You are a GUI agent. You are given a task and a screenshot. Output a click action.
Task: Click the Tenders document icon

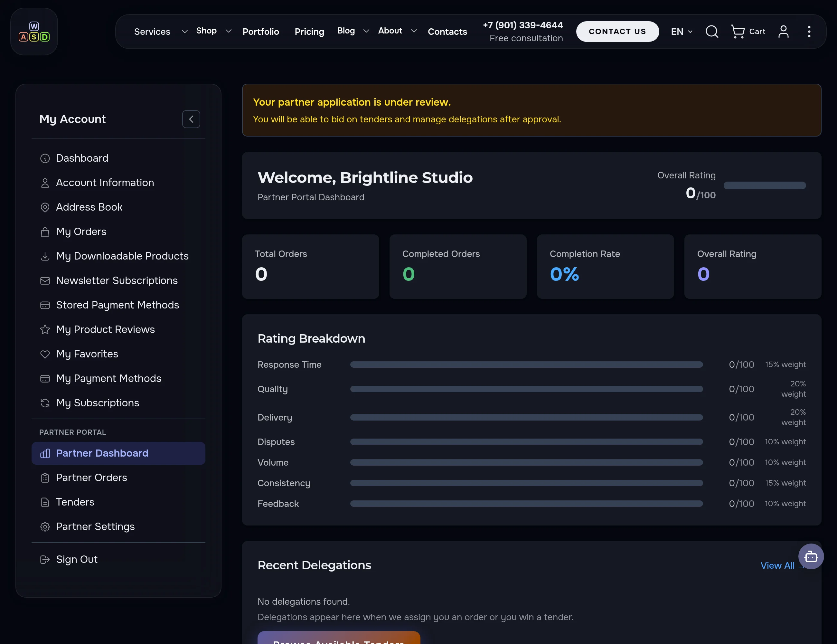[x=45, y=502]
